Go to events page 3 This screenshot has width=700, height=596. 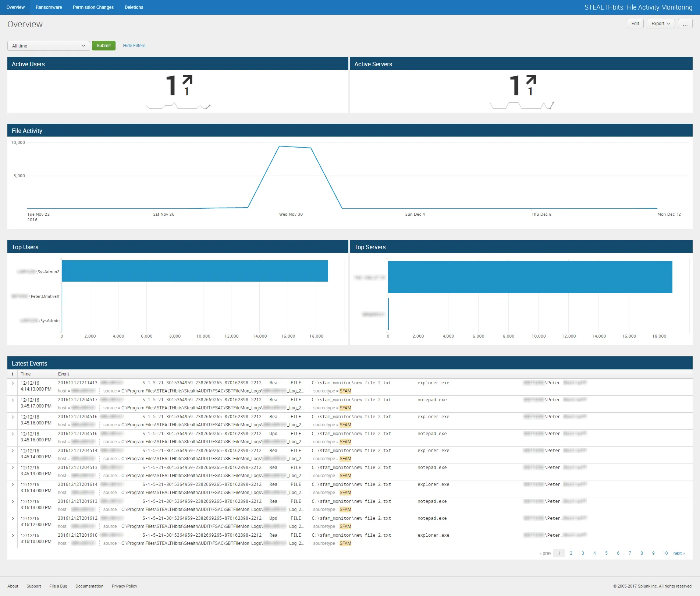pyautogui.click(x=583, y=553)
